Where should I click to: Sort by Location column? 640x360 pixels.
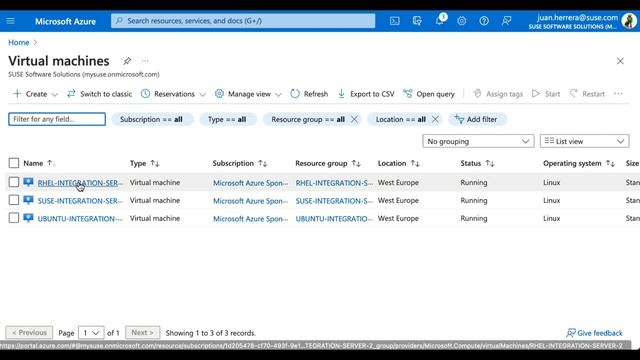tap(415, 163)
